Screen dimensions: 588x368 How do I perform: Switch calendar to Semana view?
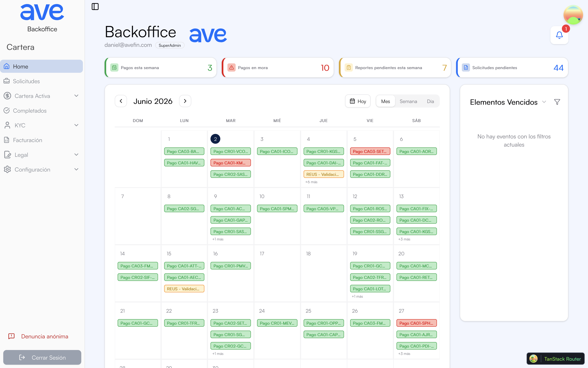[x=408, y=101]
